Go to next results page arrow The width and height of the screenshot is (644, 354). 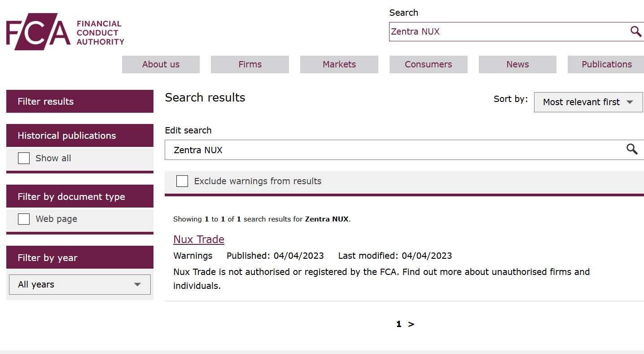pos(411,324)
